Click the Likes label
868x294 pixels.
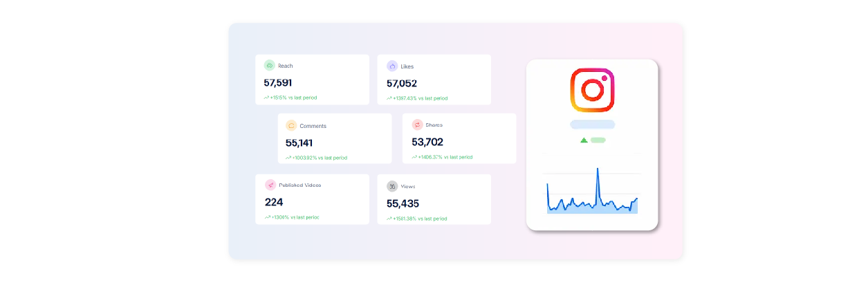(407, 66)
